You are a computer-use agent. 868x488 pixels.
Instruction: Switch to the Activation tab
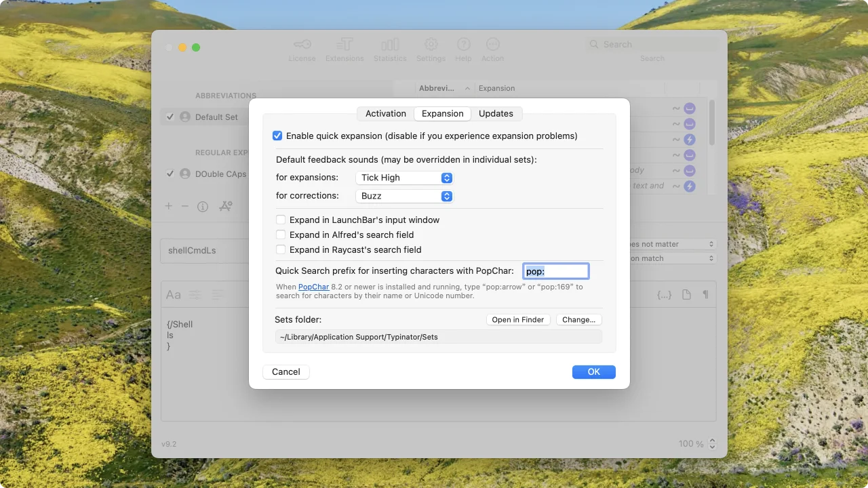click(386, 114)
